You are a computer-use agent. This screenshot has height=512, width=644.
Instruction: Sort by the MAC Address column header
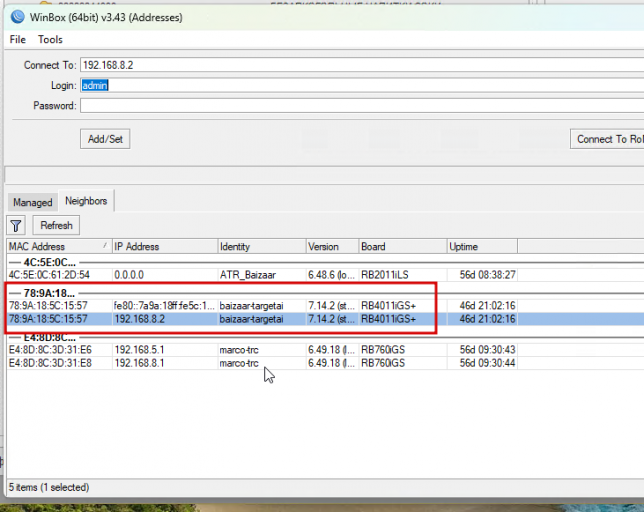pyautogui.click(x=59, y=246)
